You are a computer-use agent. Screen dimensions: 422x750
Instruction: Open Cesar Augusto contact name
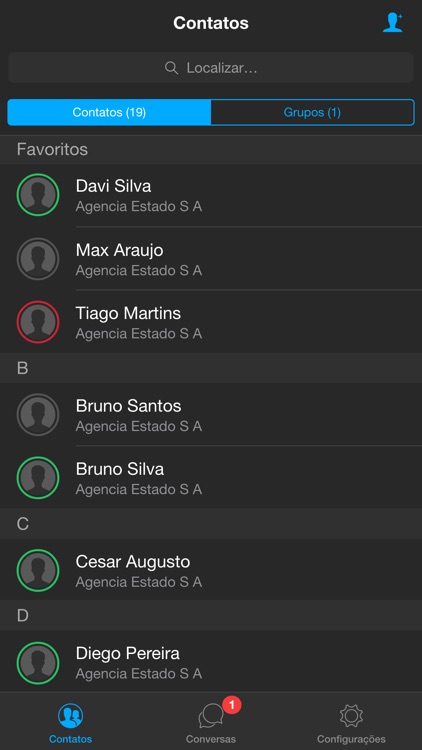coord(133,562)
